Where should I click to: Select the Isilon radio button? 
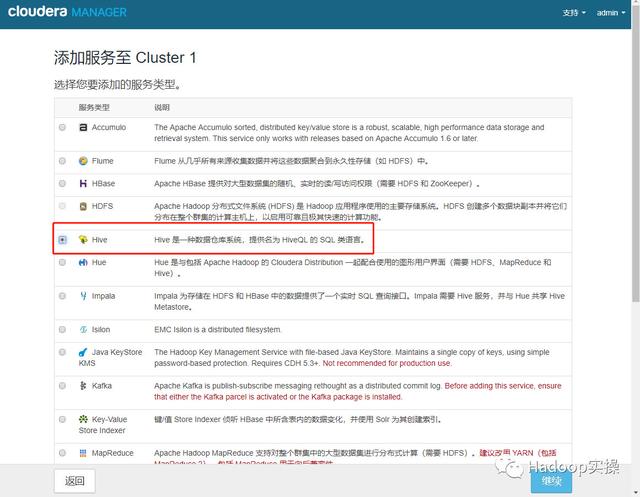pos(62,329)
